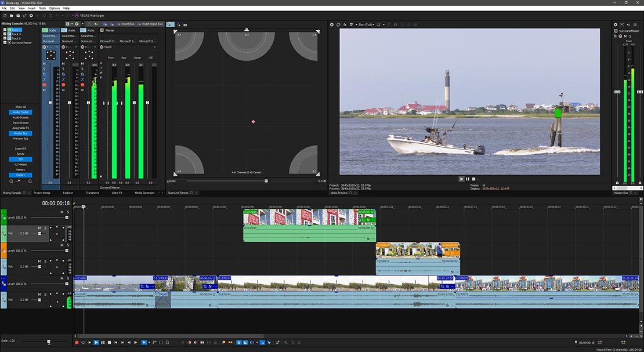
Task: Open the Mixing Console settings gear
Action: 77,24
